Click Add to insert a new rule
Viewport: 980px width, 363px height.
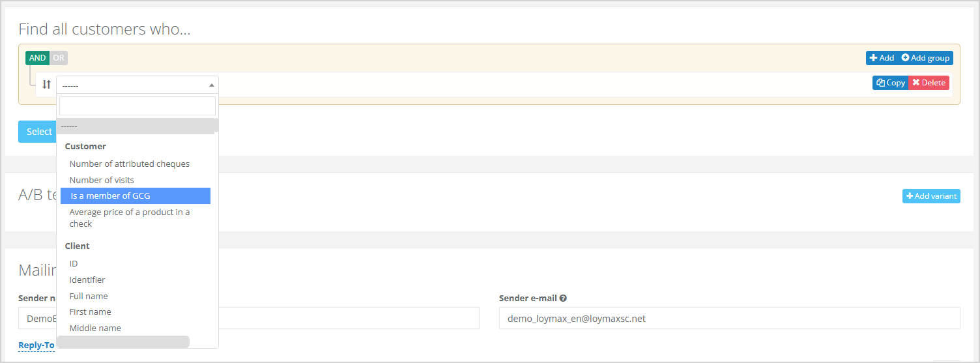click(882, 58)
